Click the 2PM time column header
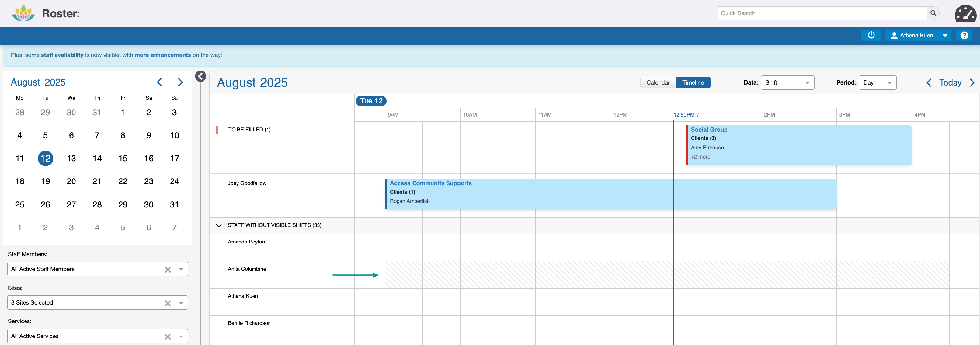The height and width of the screenshot is (345, 980). pyautogui.click(x=769, y=115)
